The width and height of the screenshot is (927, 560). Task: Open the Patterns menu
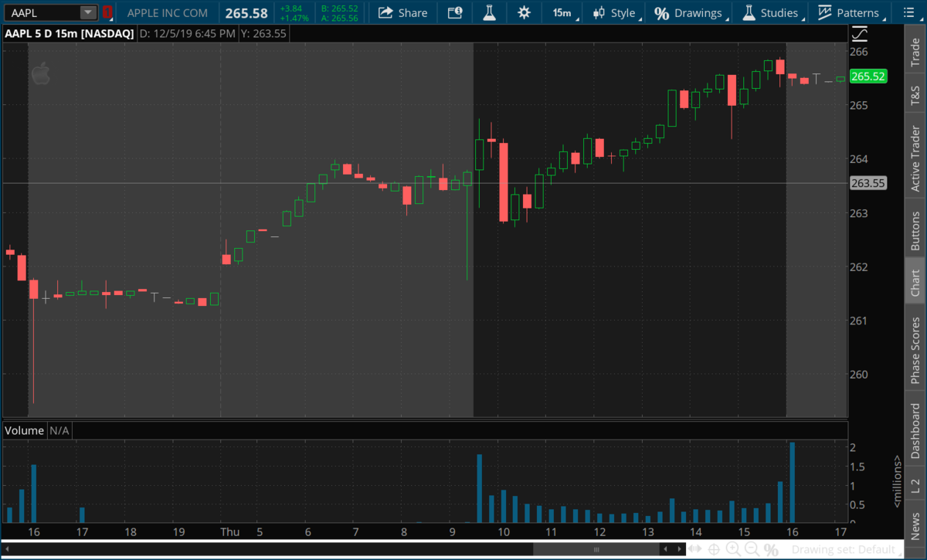coord(849,12)
